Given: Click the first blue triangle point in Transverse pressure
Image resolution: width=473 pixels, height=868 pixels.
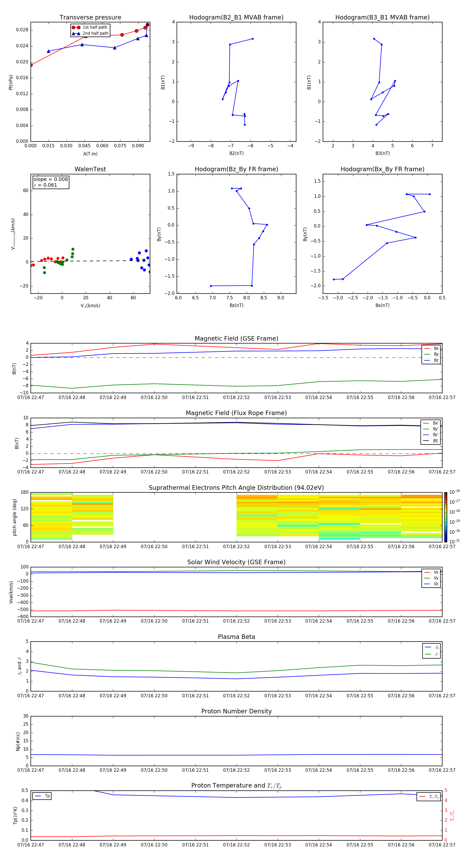Looking at the screenshot, I should (48, 51).
